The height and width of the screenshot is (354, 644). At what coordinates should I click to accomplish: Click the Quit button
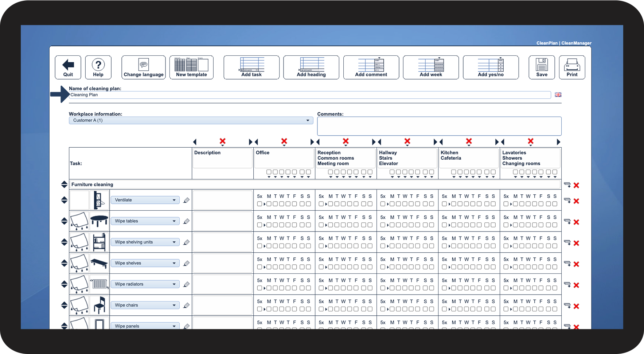pos(68,67)
